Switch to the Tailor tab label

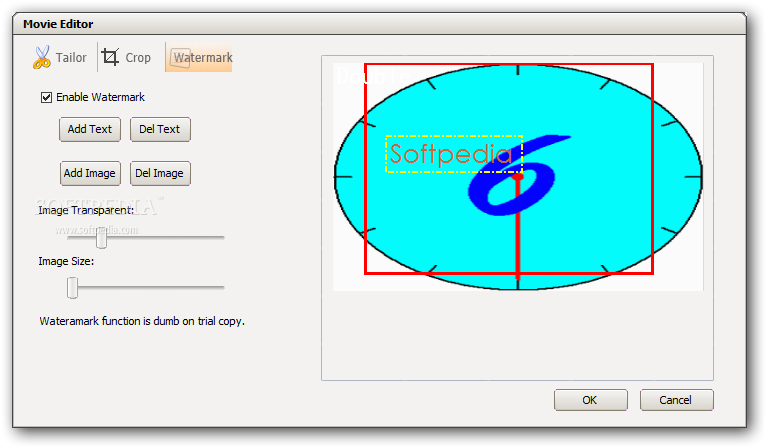coord(71,58)
